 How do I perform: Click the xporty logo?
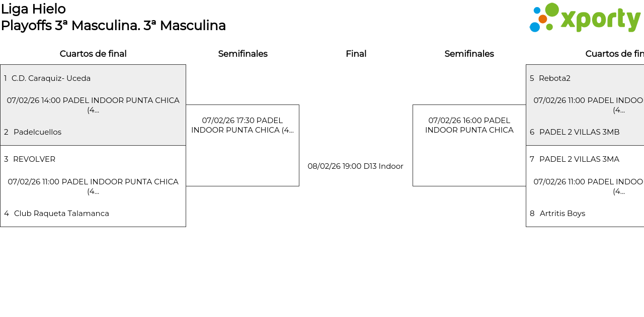click(585, 18)
